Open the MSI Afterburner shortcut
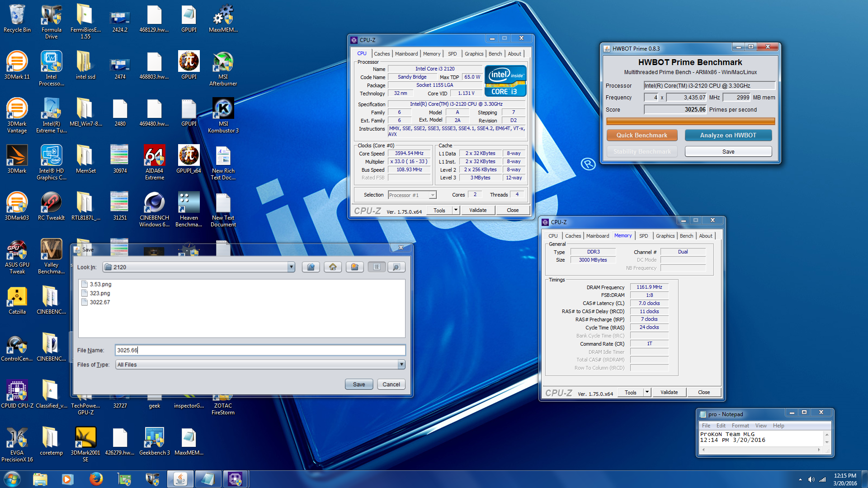 [x=223, y=69]
